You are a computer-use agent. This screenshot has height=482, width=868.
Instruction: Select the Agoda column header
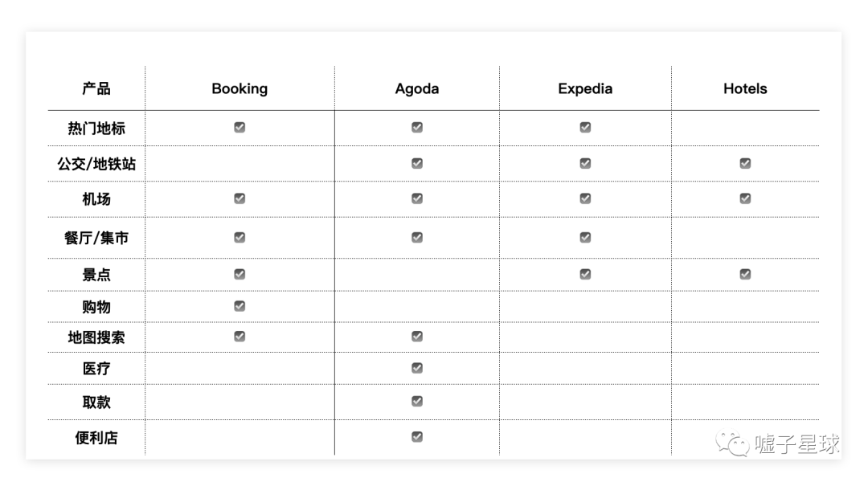(417, 88)
